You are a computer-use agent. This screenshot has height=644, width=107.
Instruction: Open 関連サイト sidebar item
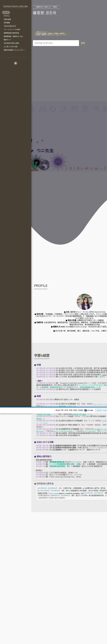[x=8, y=40]
